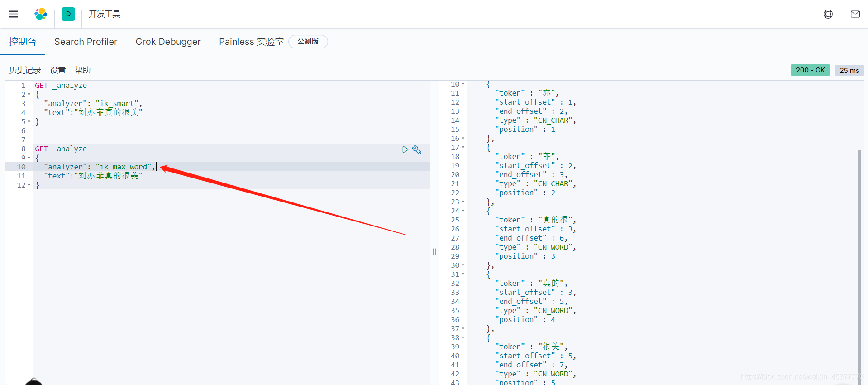
Task: Click the "end_offset" : 7 output line
Action: tap(531, 365)
